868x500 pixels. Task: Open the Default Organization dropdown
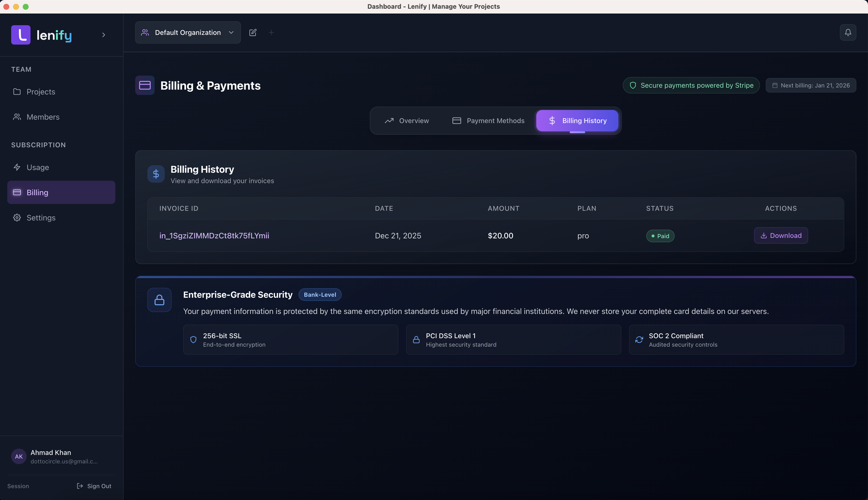tap(188, 33)
